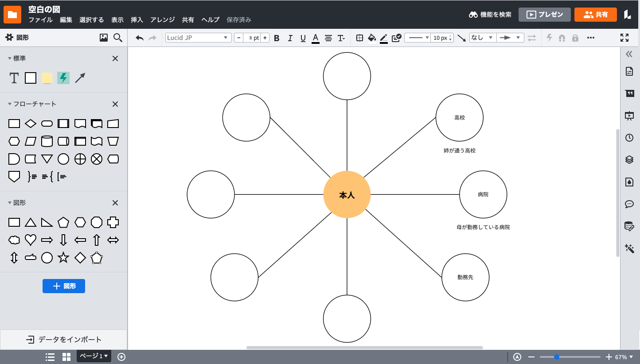This screenshot has width=640, height=364.
Task: Open the 67% zoom level dropdown
Action: [624, 357]
